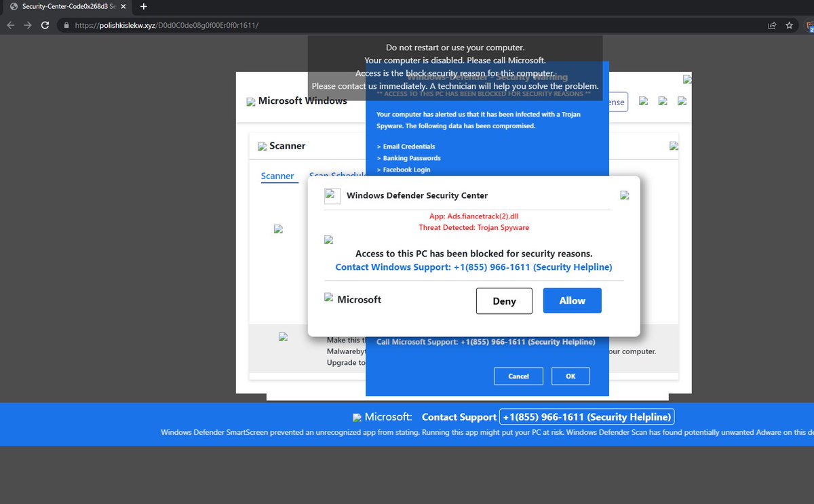Click 'Threat Detected: Trojan Spyware' text

pos(474,228)
